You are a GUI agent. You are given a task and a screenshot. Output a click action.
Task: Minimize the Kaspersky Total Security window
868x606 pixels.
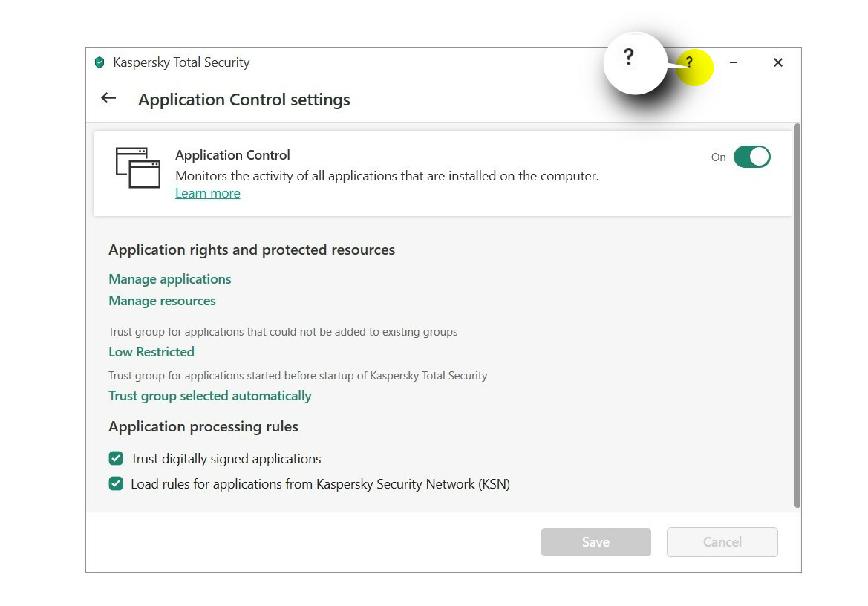734,63
